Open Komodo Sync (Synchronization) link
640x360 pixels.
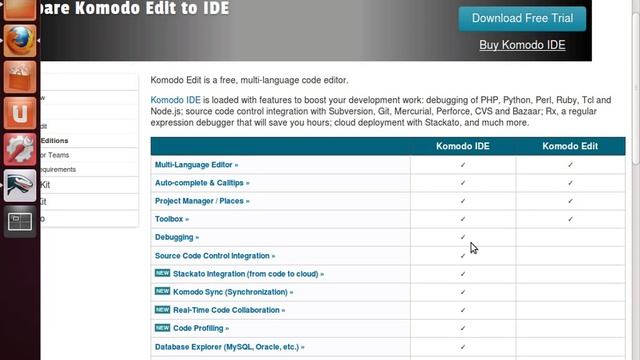coord(233,292)
